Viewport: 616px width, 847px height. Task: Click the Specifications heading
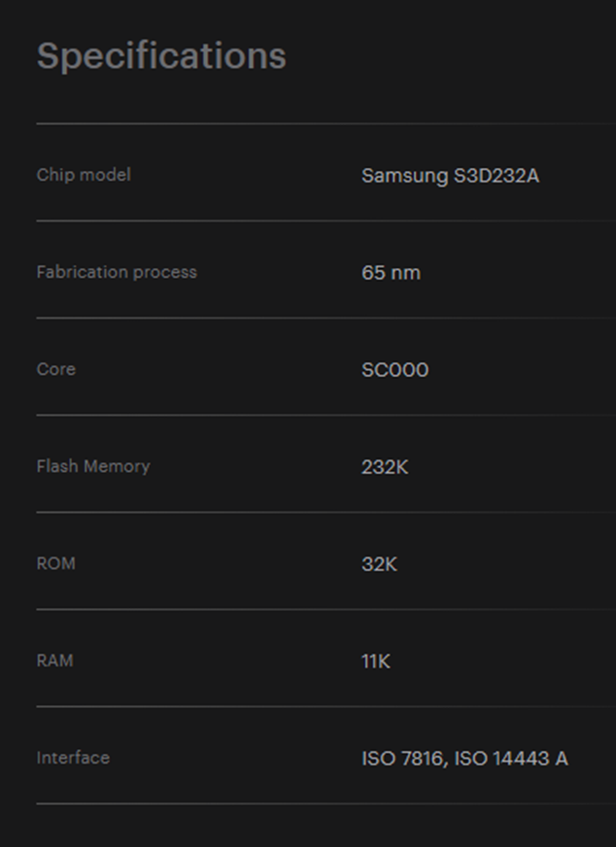[x=161, y=56]
